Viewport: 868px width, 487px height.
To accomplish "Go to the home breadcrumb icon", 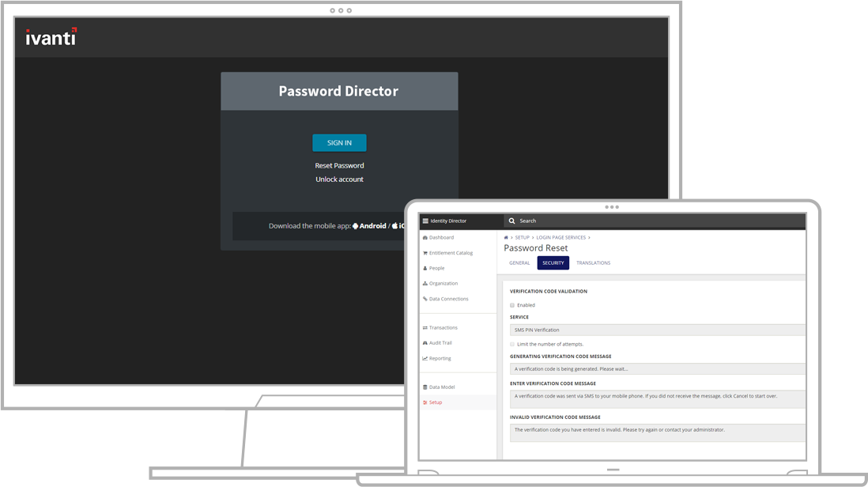I will 505,237.
